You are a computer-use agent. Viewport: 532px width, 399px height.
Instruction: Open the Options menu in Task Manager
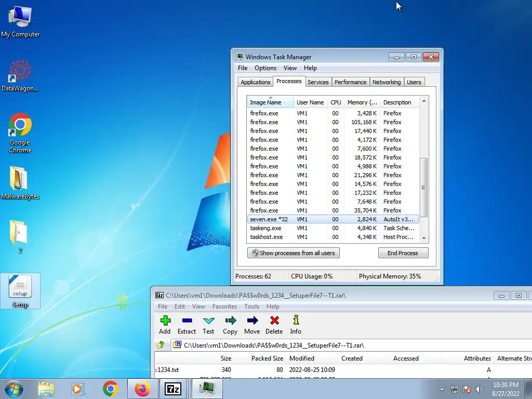pos(265,68)
